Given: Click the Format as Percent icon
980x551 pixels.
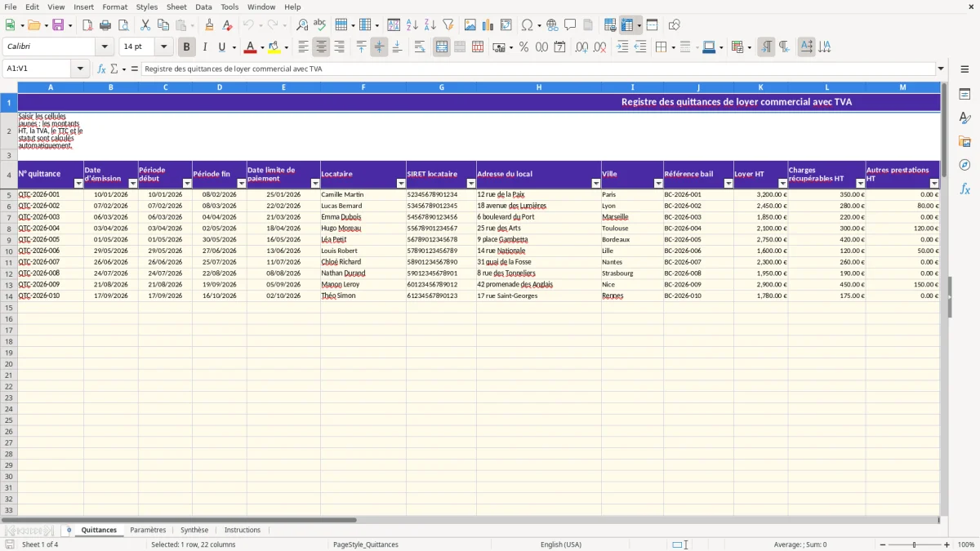Looking at the screenshot, I should 524,47.
